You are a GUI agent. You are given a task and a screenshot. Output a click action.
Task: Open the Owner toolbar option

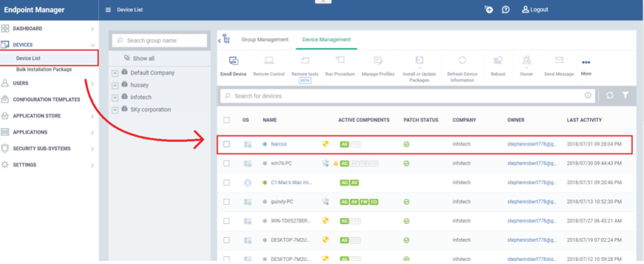526,61
